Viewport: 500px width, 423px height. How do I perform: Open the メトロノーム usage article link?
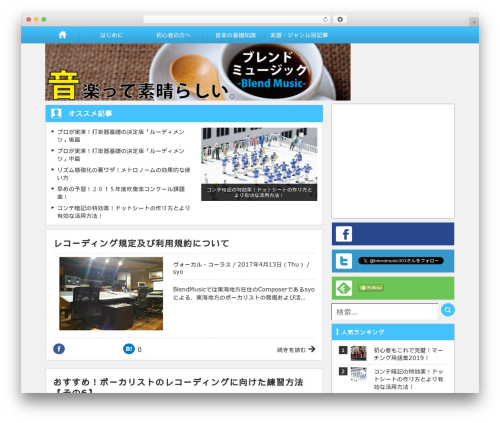click(123, 174)
